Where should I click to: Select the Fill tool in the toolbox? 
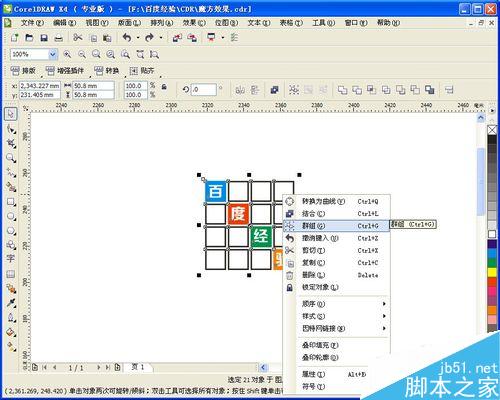pyautogui.click(x=11, y=332)
